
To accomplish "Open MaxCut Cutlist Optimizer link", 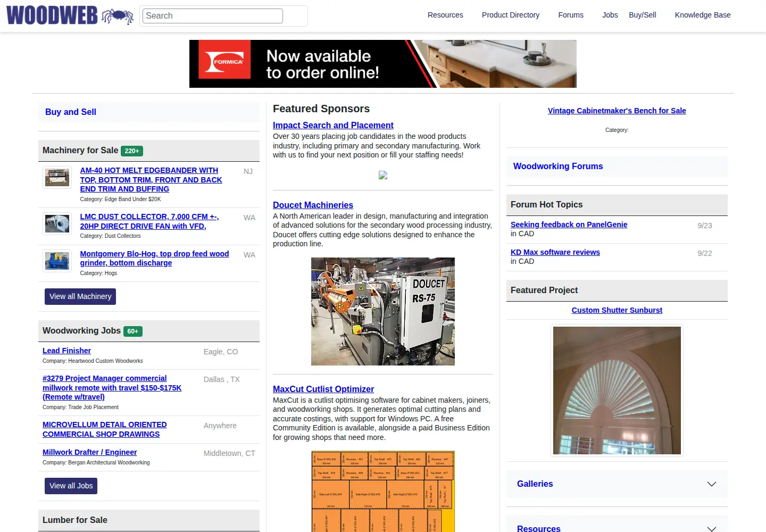I will (323, 389).
